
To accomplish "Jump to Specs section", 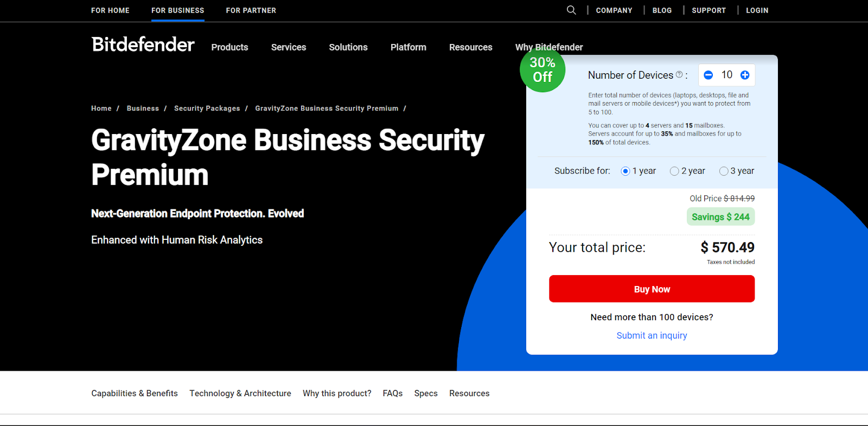I will click(x=426, y=393).
